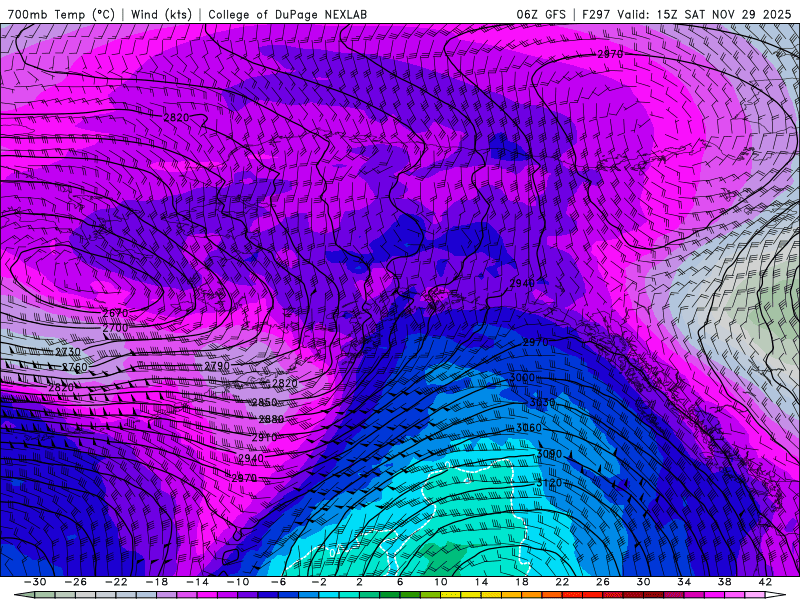Click the 2880 contour label

pyautogui.click(x=271, y=419)
